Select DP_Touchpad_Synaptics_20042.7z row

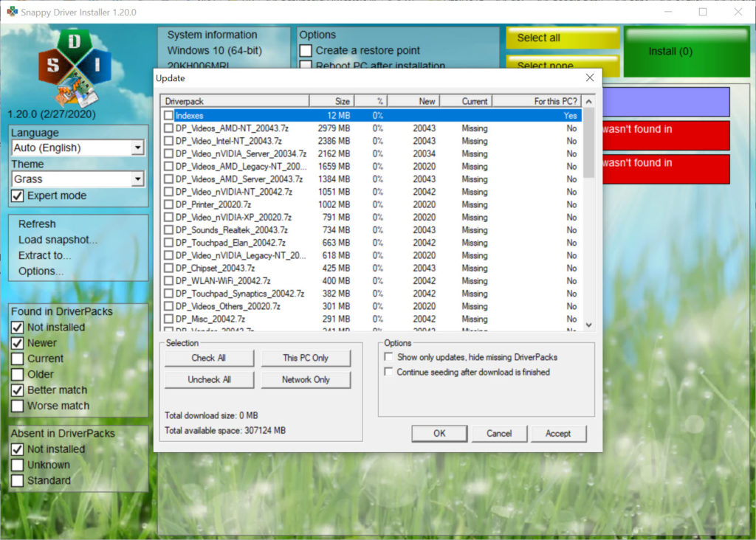coord(371,294)
